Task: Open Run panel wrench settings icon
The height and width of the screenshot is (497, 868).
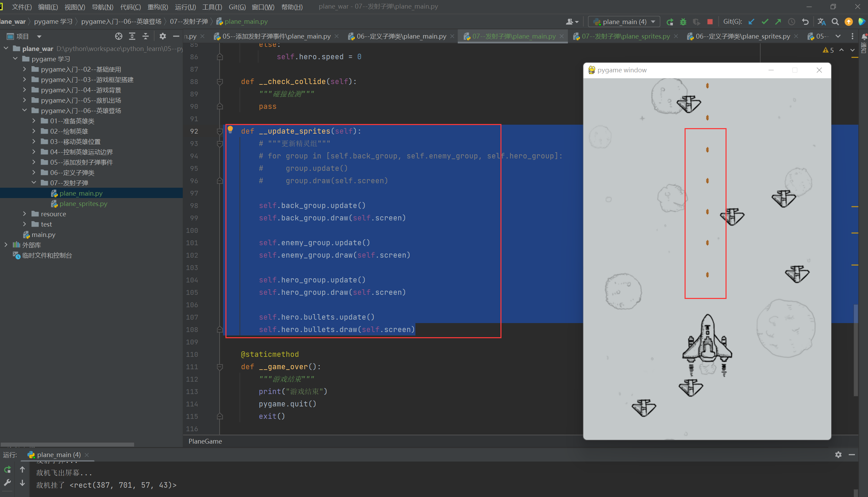Action: point(8,483)
